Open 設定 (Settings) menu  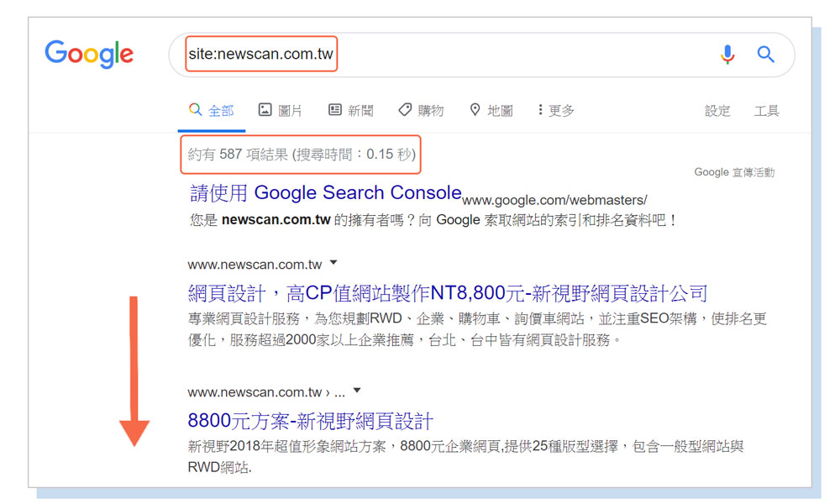pyautogui.click(x=717, y=111)
